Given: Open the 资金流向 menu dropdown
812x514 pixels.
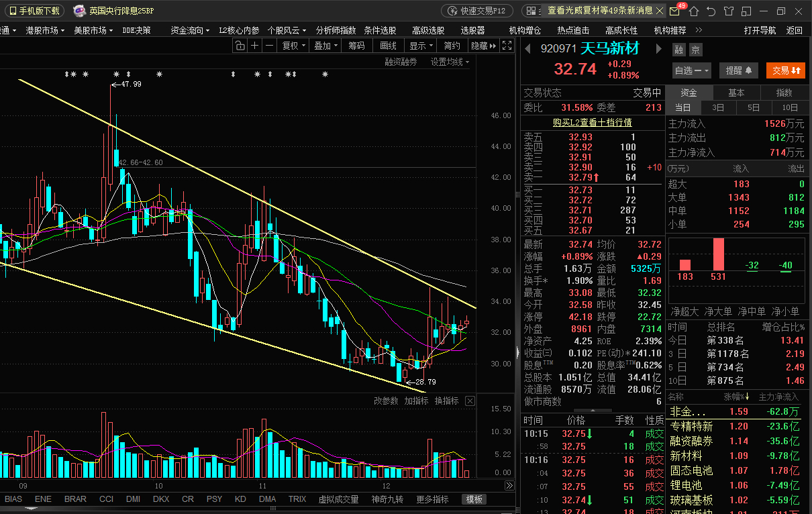Looking at the screenshot, I should click(x=191, y=30).
